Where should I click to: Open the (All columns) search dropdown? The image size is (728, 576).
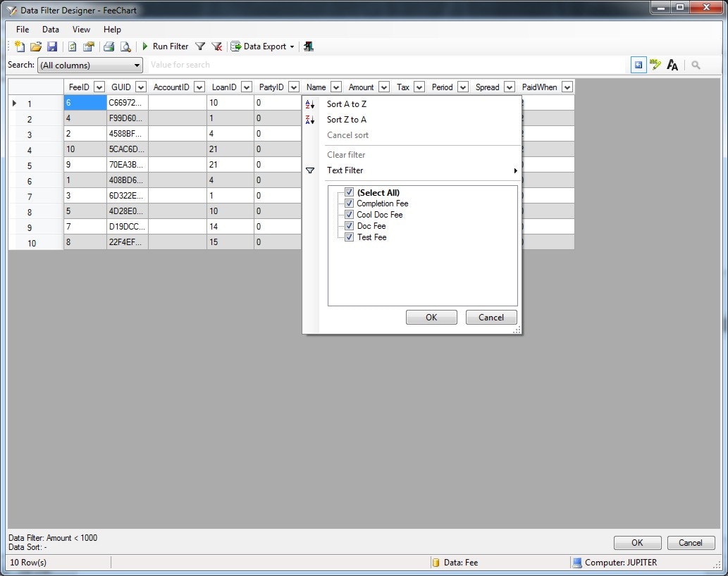coord(138,65)
